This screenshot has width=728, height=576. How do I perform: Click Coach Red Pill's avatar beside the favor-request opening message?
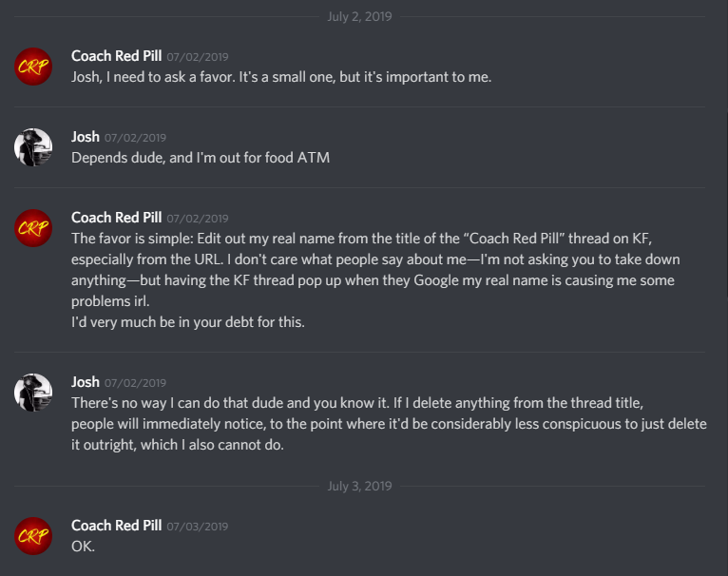click(33, 66)
